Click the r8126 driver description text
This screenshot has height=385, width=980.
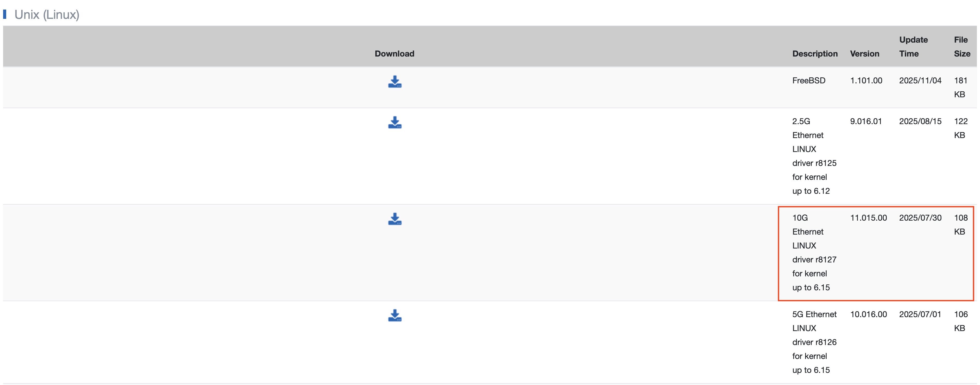pyautogui.click(x=814, y=342)
